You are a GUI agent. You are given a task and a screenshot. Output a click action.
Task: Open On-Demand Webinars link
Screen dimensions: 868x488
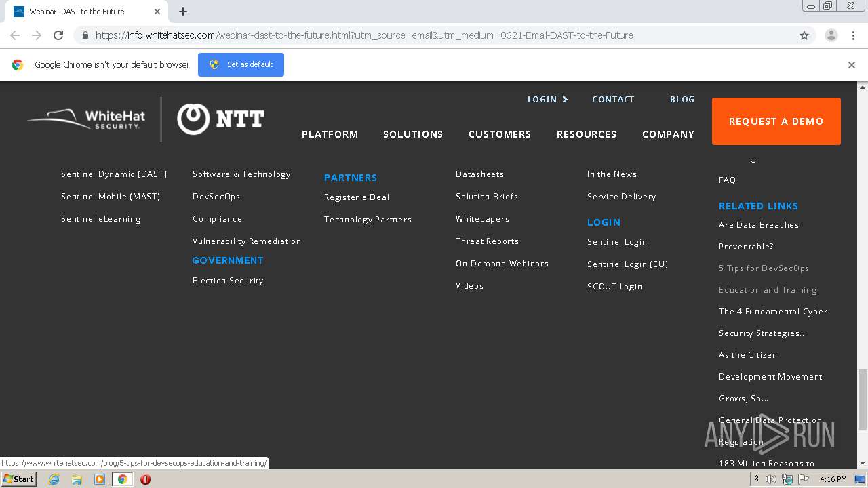[x=502, y=264]
